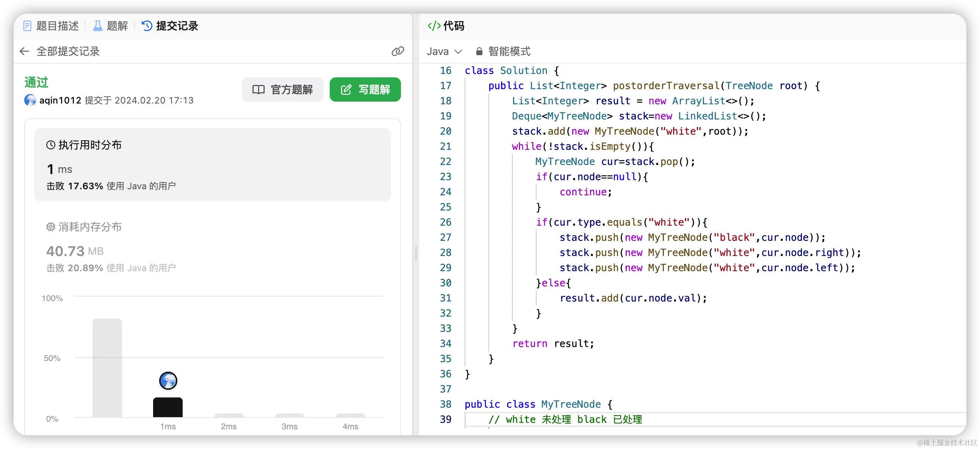This screenshot has width=980, height=449.
Task: Click the back arrow to all submissions
Action: (24, 52)
